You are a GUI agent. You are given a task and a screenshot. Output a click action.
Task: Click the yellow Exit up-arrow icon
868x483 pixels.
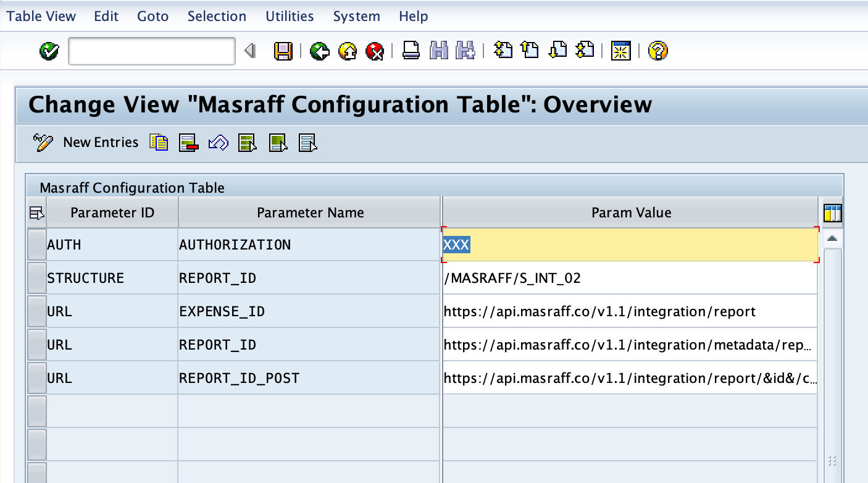point(348,51)
